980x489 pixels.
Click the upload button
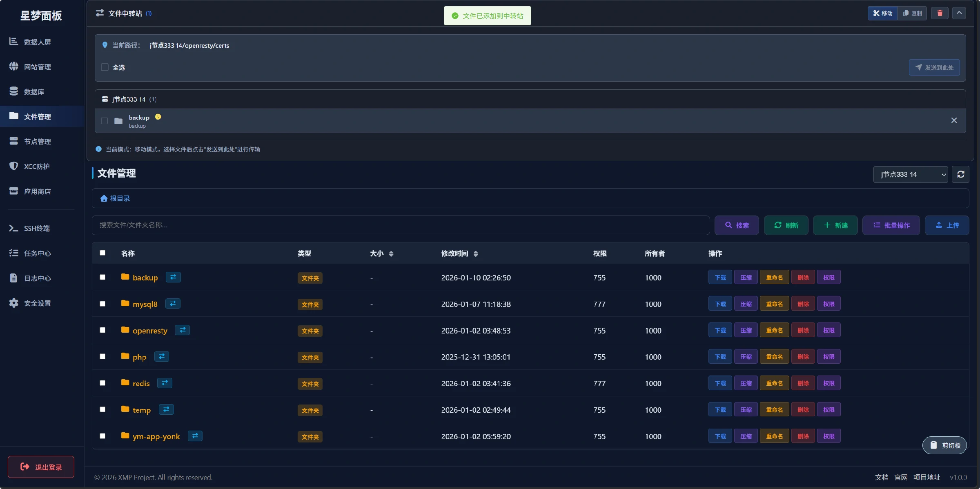pyautogui.click(x=947, y=225)
